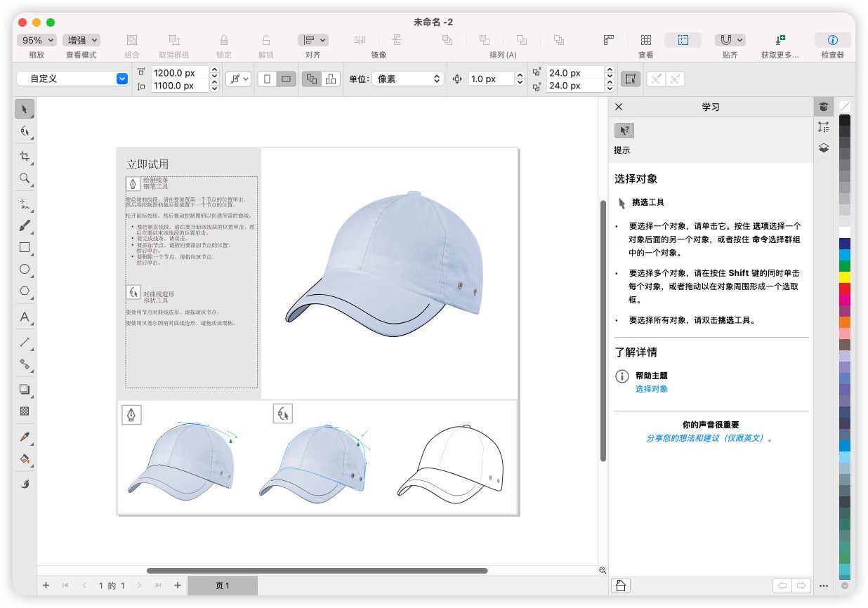Choose the Eyedropper tool
868x608 pixels.
25,437
